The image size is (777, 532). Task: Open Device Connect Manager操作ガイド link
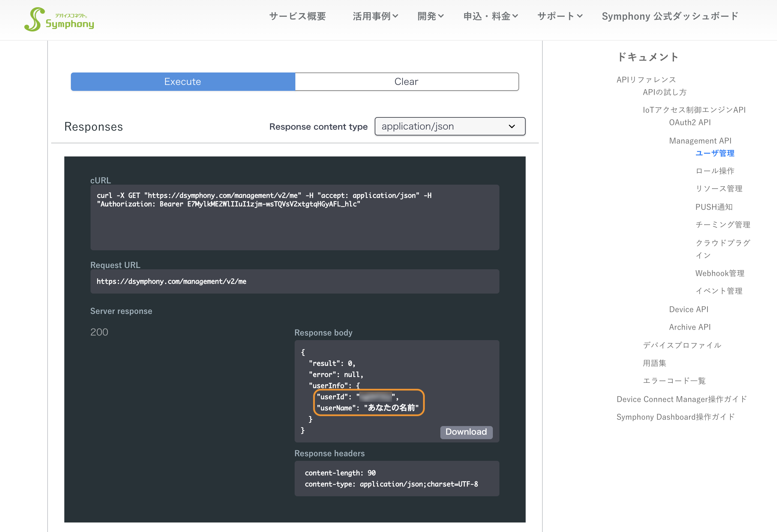click(x=682, y=399)
